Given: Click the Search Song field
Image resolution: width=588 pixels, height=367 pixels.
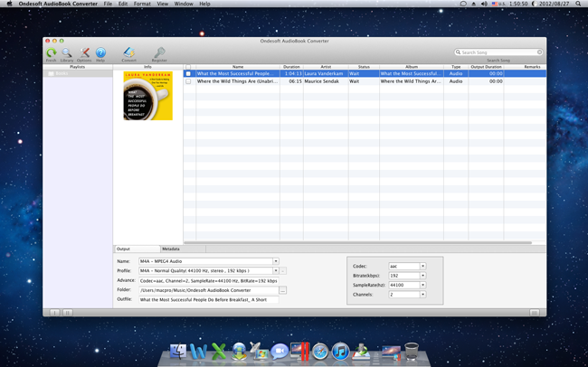Looking at the screenshot, I should [499, 52].
